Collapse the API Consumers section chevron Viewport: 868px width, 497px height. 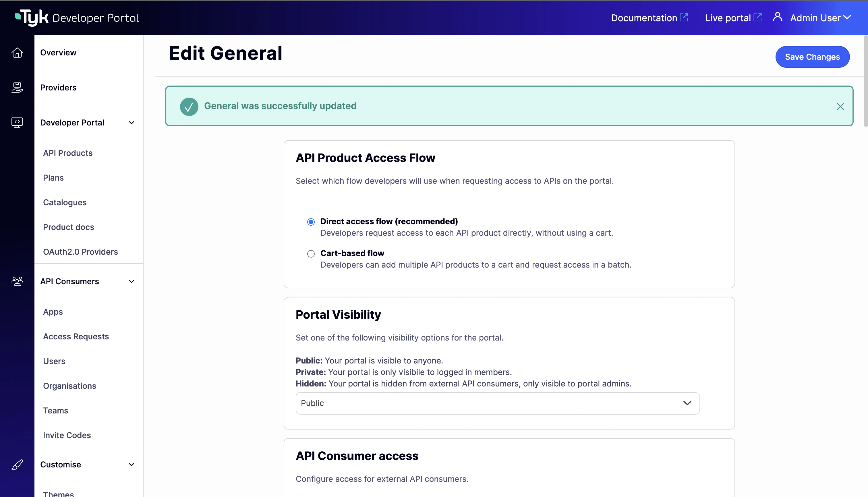pyautogui.click(x=132, y=281)
